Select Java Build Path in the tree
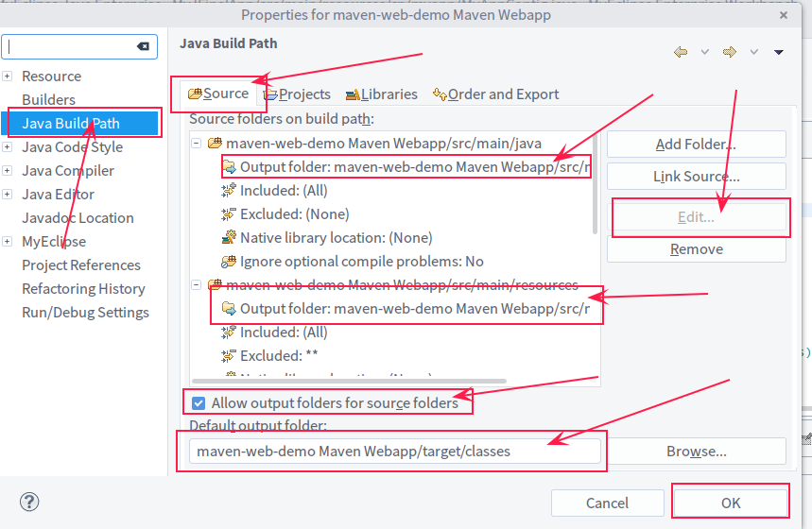Image resolution: width=812 pixels, height=529 pixels. 71,123
